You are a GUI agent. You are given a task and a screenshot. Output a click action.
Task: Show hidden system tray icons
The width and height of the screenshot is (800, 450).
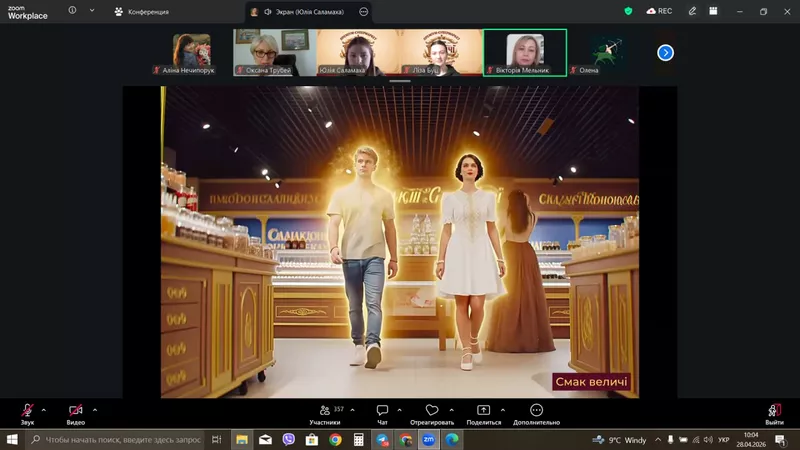[x=658, y=440]
